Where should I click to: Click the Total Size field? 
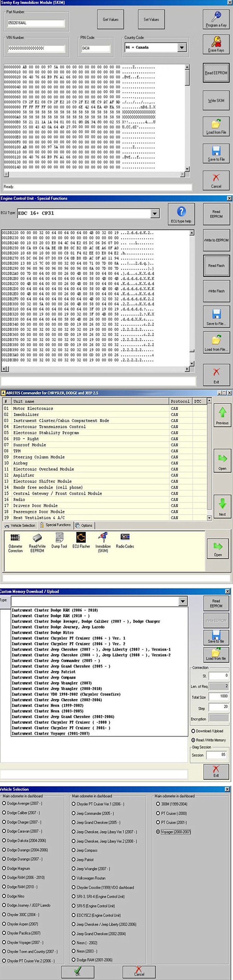(218, 697)
